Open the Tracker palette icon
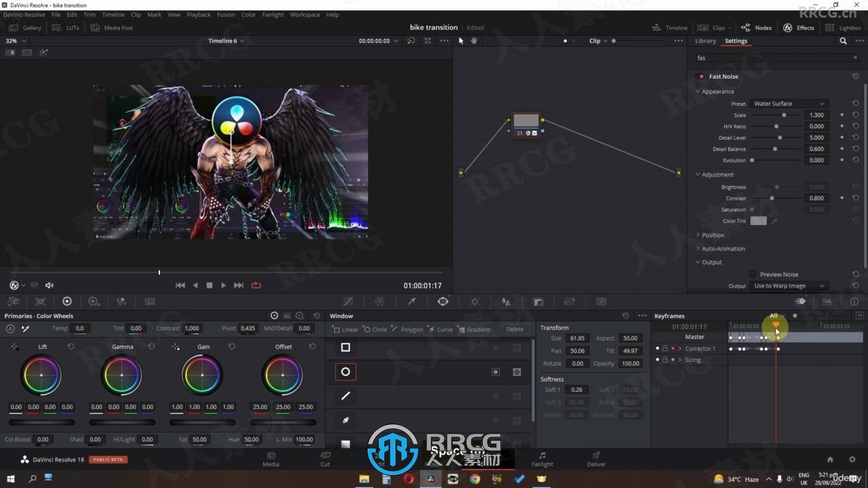This screenshot has height=488, width=868. 475,302
